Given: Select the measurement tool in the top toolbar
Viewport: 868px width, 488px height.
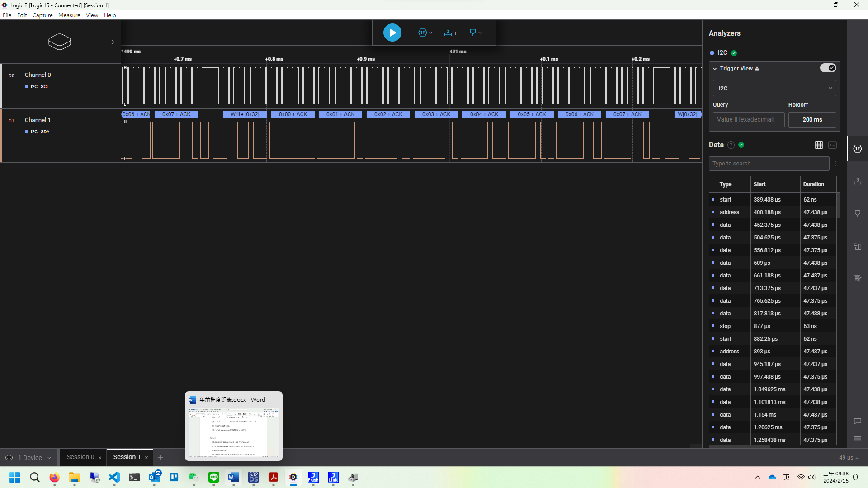Looking at the screenshot, I should coord(448,32).
